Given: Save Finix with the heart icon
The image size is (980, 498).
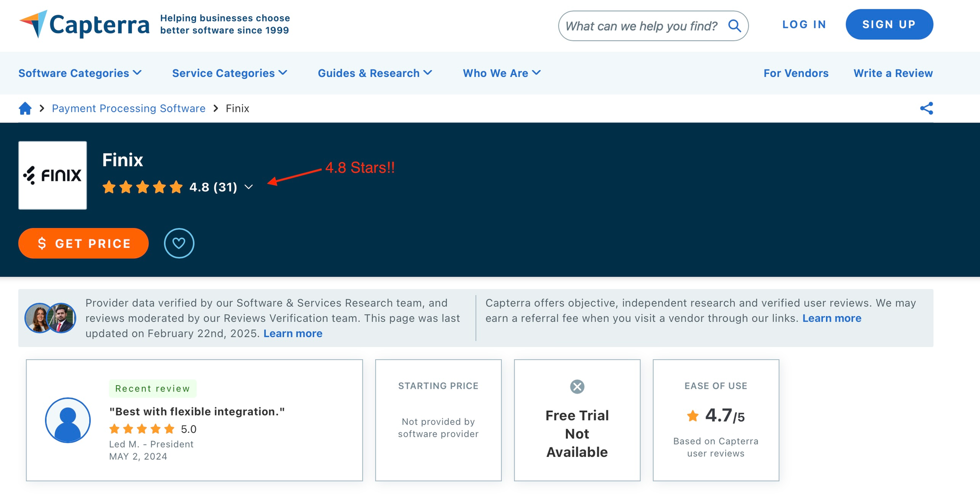Looking at the screenshot, I should (x=179, y=243).
